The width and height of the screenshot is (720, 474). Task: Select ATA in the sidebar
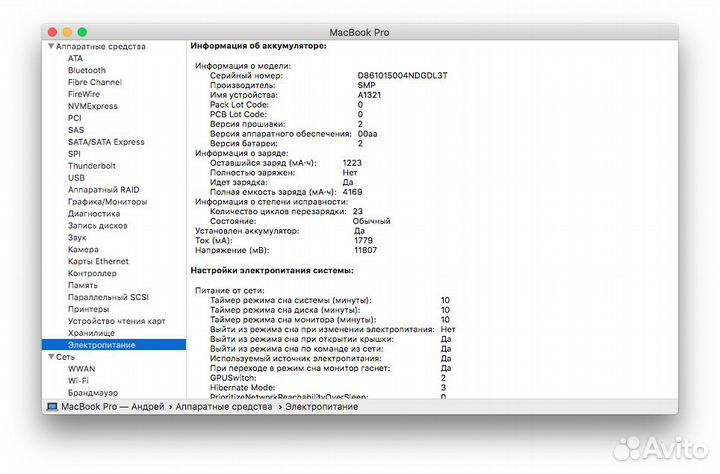click(x=75, y=58)
